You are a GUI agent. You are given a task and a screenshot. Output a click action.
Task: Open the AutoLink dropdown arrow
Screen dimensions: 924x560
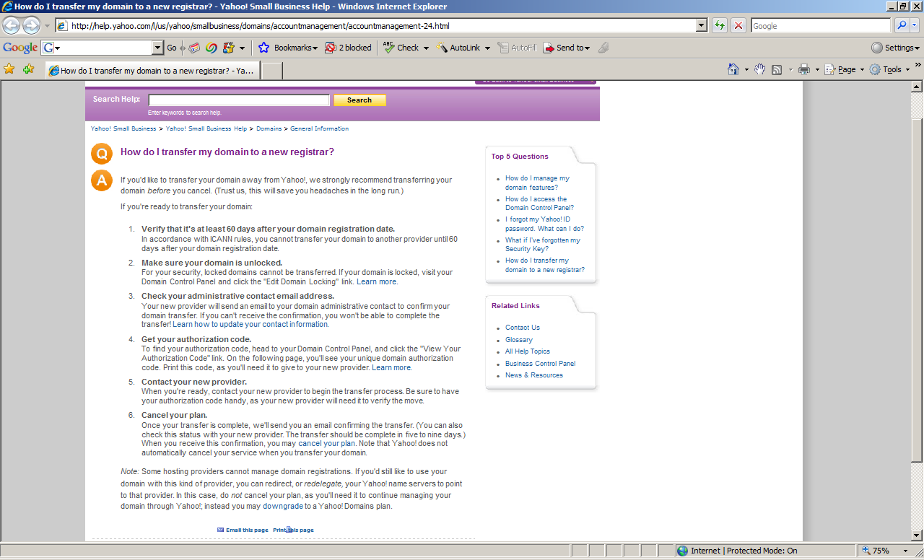(x=487, y=48)
